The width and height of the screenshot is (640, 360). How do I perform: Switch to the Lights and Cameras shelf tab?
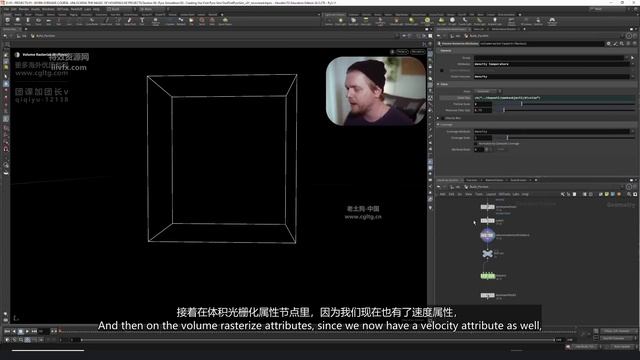[x=335, y=15]
